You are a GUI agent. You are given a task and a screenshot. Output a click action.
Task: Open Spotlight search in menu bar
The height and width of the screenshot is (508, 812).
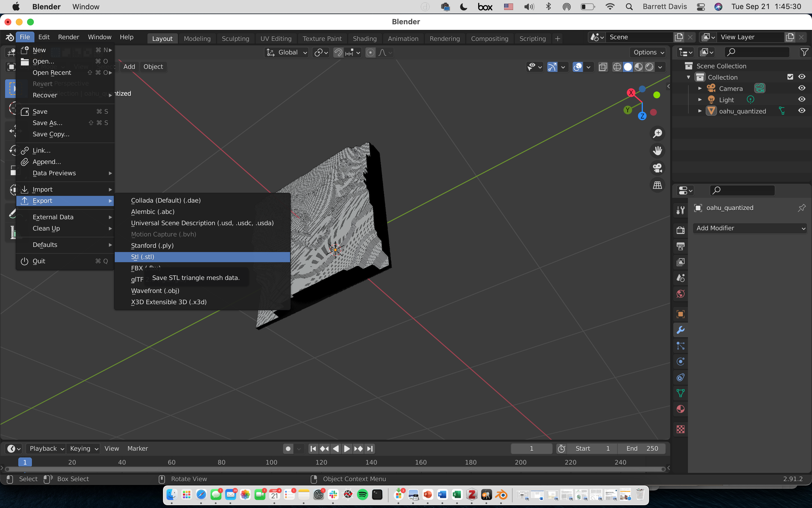tap(629, 7)
